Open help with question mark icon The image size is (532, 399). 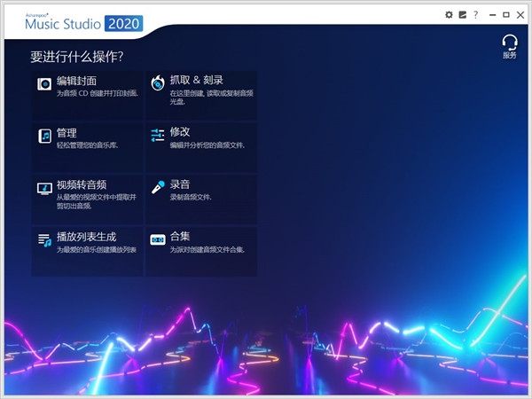click(475, 15)
